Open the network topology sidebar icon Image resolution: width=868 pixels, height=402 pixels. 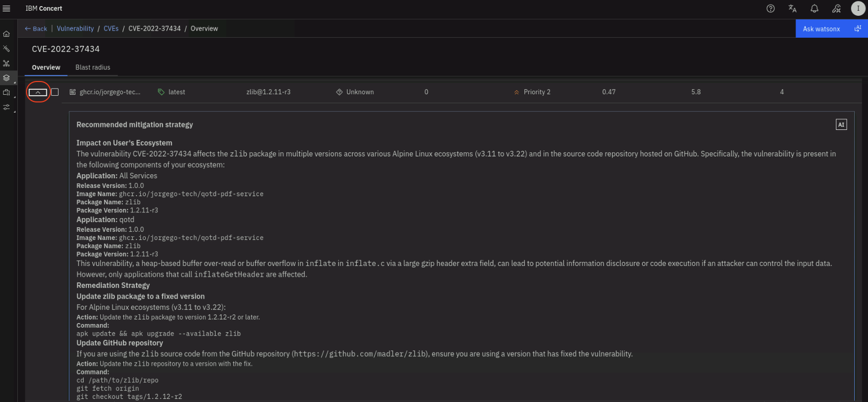pyautogui.click(x=7, y=64)
